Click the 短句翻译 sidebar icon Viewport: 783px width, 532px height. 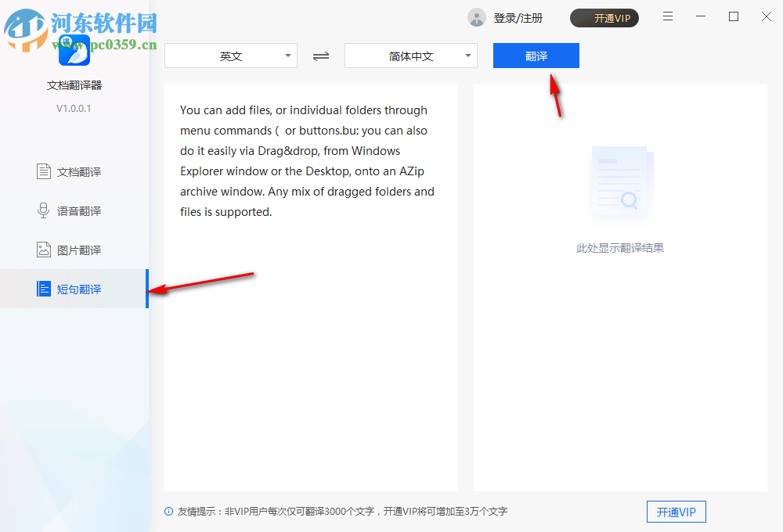[43, 288]
